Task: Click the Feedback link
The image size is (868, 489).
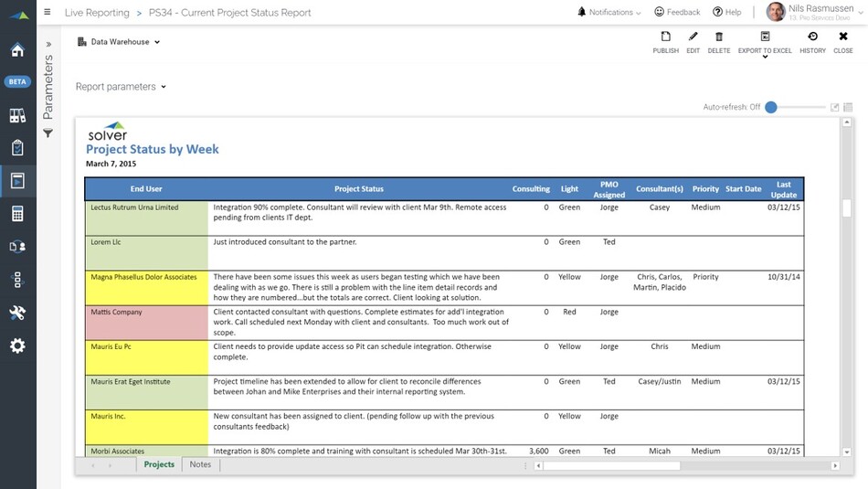Action: 677,13
